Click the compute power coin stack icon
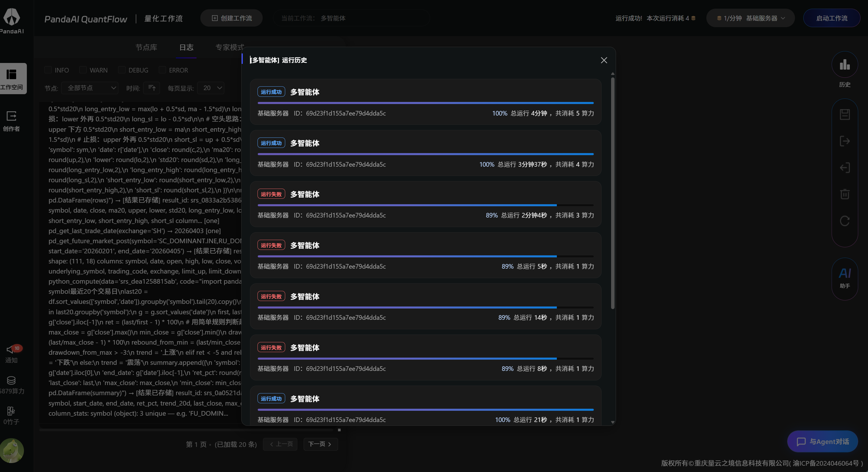 [11, 380]
